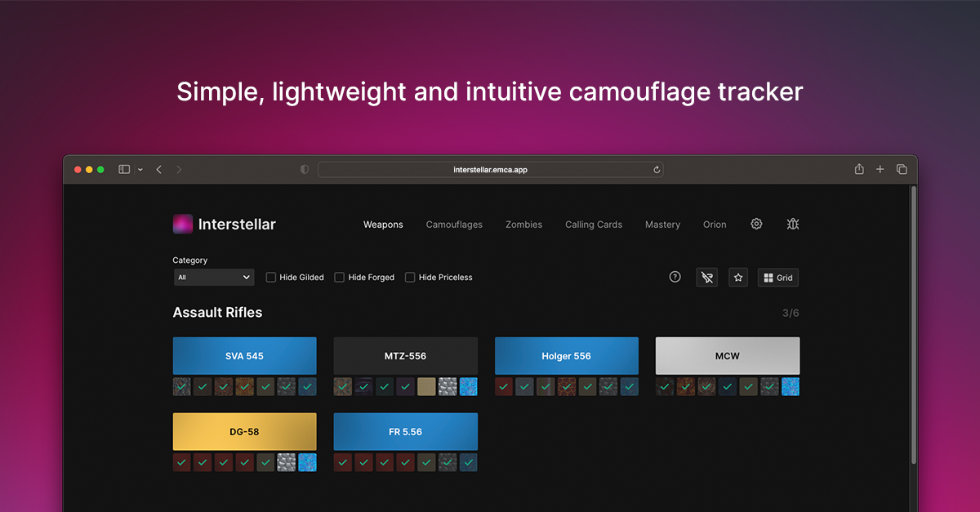
Task: Open a new browser tab with plus icon
Action: pos(880,169)
